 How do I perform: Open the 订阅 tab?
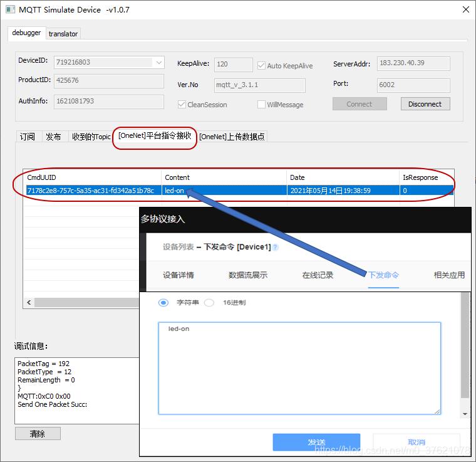[28, 137]
